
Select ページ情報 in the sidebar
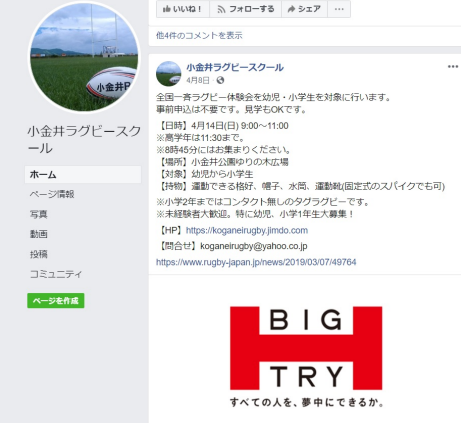pos(52,194)
